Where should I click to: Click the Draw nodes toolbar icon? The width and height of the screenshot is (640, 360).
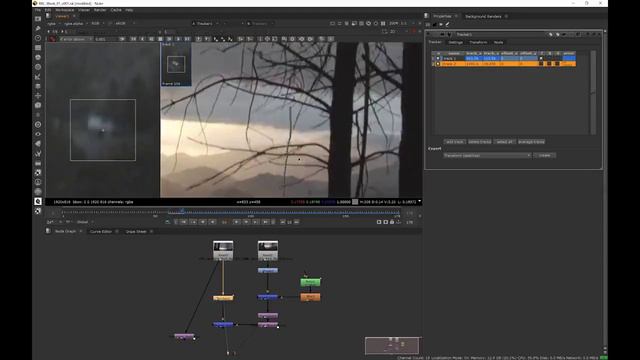click(x=38, y=28)
